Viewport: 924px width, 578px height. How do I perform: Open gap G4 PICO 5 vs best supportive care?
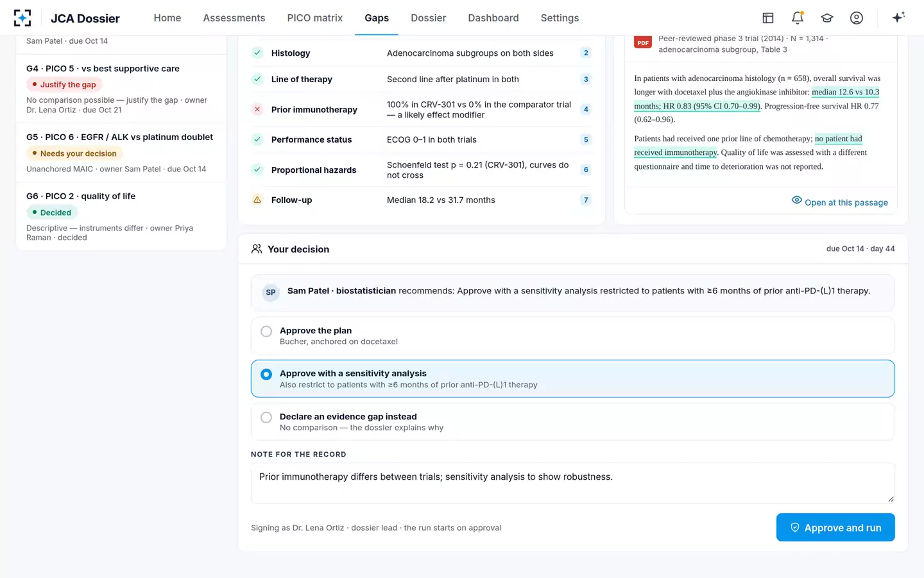[121, 89]
